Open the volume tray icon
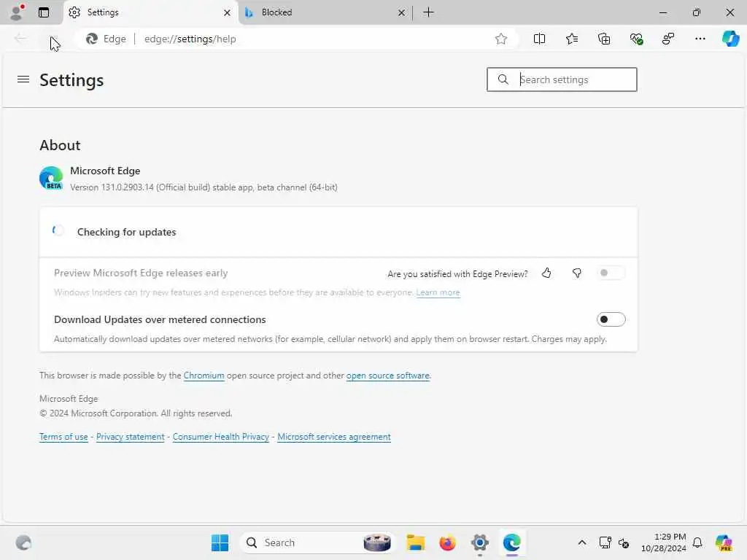 [x=624, y=542]
